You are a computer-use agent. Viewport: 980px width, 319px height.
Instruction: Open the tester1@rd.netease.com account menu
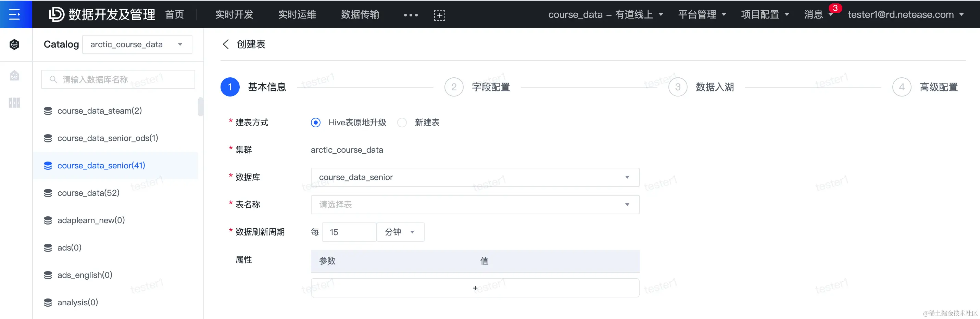pos(905,14)
